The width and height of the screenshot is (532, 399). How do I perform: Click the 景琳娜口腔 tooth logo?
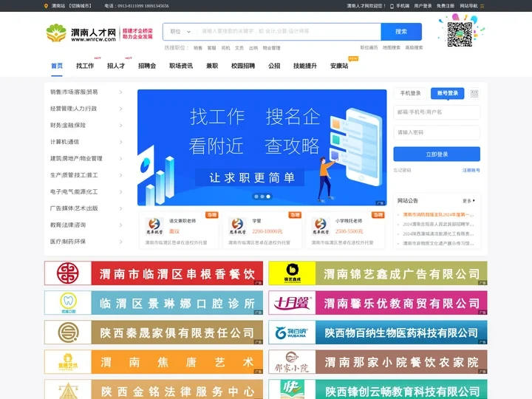tap(68, 303)
